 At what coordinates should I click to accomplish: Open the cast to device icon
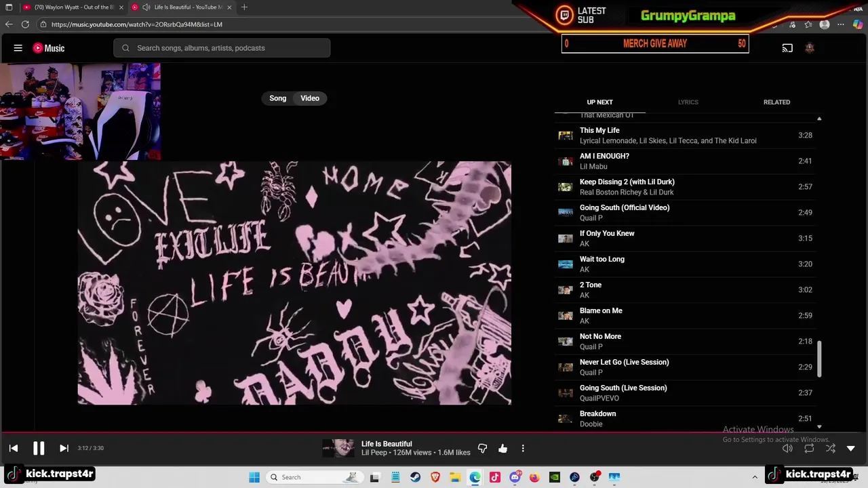click(787, 48)
